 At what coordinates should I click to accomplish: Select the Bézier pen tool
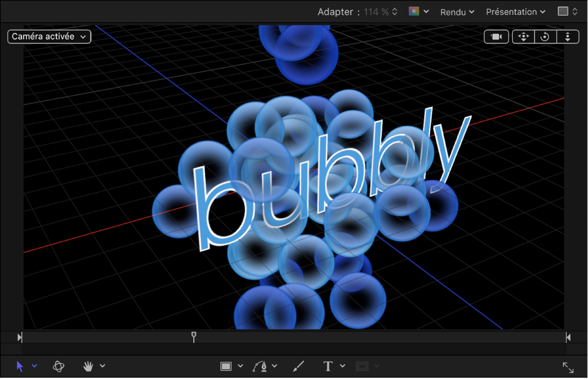[260, 366]
